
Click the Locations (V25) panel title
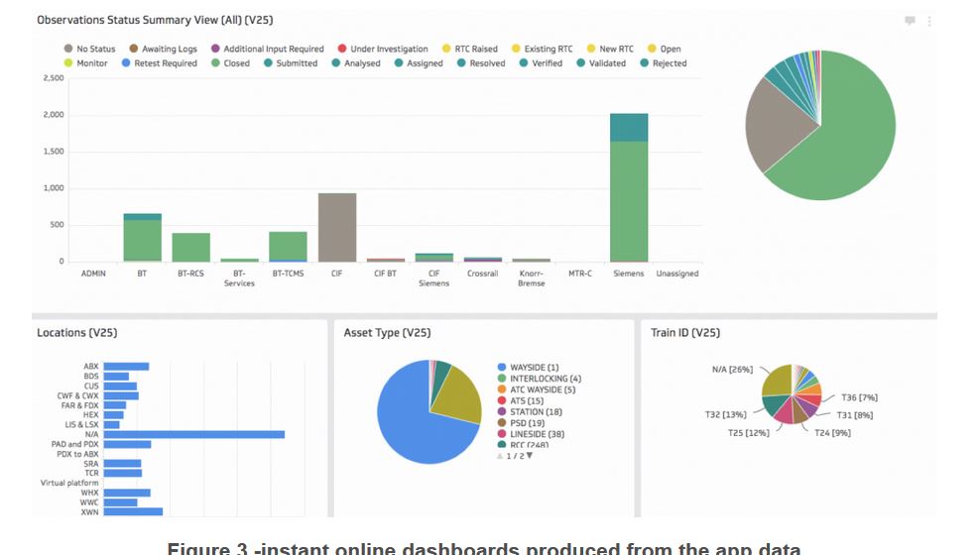pyautogui.click(x=77, y=333)
